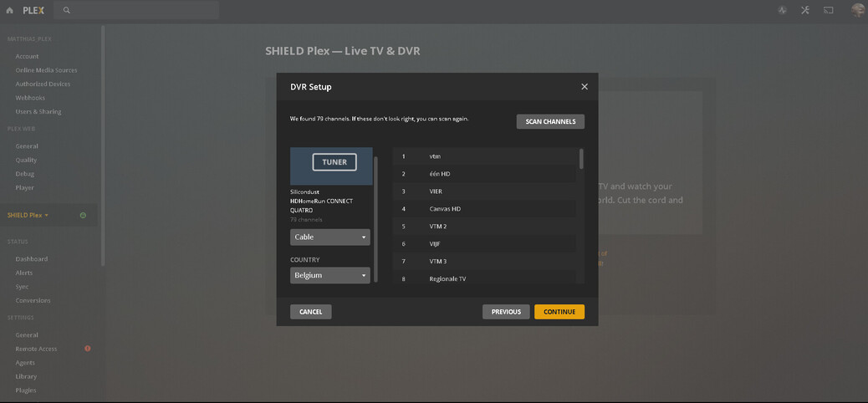Open the user avatar menu

pos(857,10)
